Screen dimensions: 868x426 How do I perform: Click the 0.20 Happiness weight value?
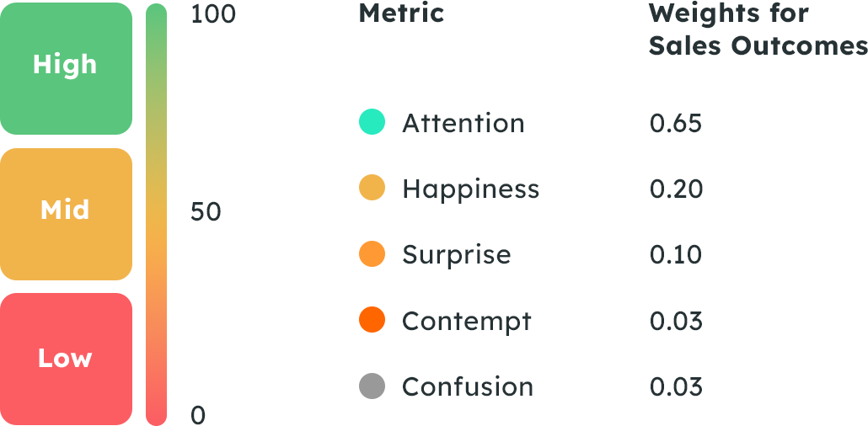click(x=676, y=189)
